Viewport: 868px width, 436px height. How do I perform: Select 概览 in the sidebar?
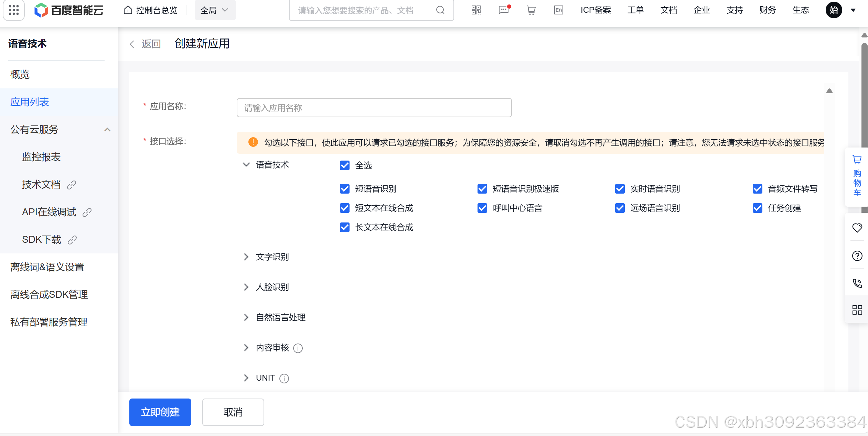click(20, 74)
